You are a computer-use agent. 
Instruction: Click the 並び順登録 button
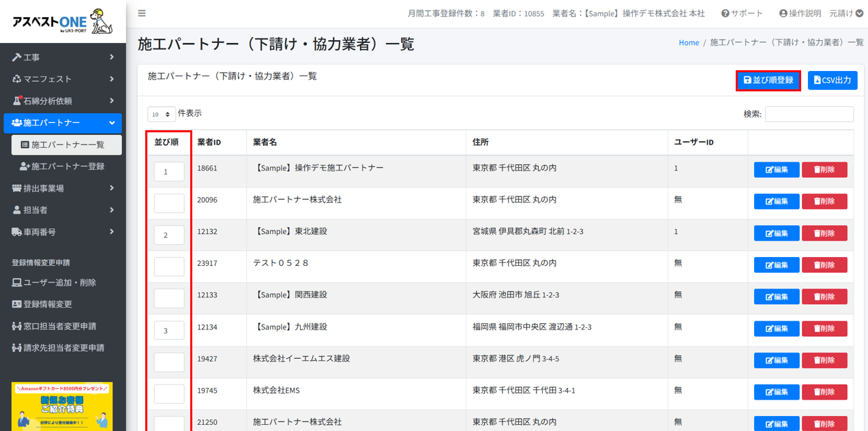tap(768, 80)
